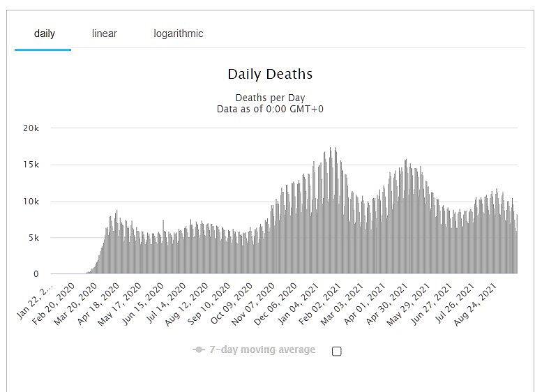
Task: Open the linear chart tab
Action: (105, 33)
